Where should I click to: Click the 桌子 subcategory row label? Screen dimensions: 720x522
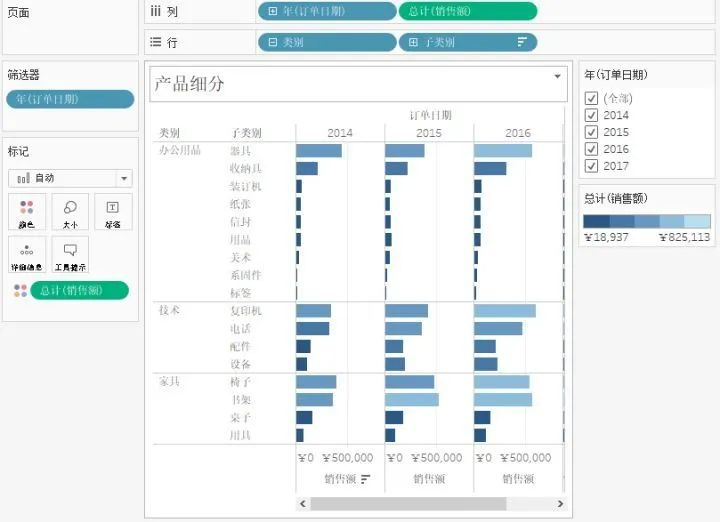point(240,418)
